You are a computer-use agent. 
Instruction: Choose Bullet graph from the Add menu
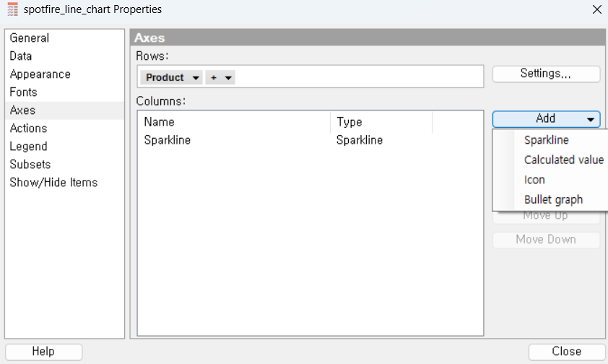click(x=553, y=199)
